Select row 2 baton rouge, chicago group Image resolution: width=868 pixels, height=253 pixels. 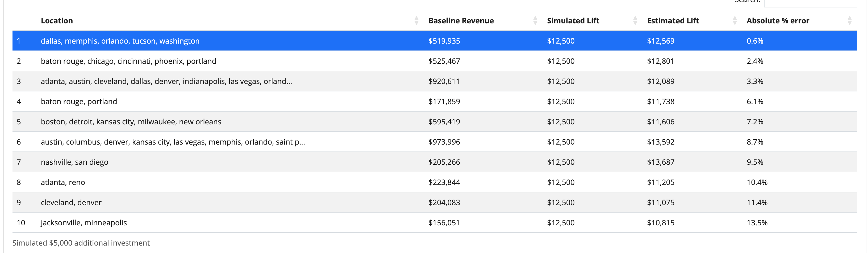point(128,61)
